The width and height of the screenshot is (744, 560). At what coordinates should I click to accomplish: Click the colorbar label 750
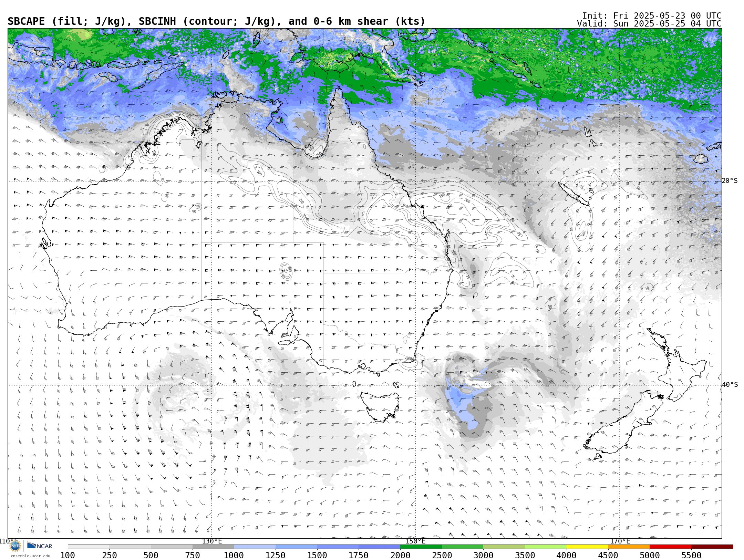click(x=193, y=556)
